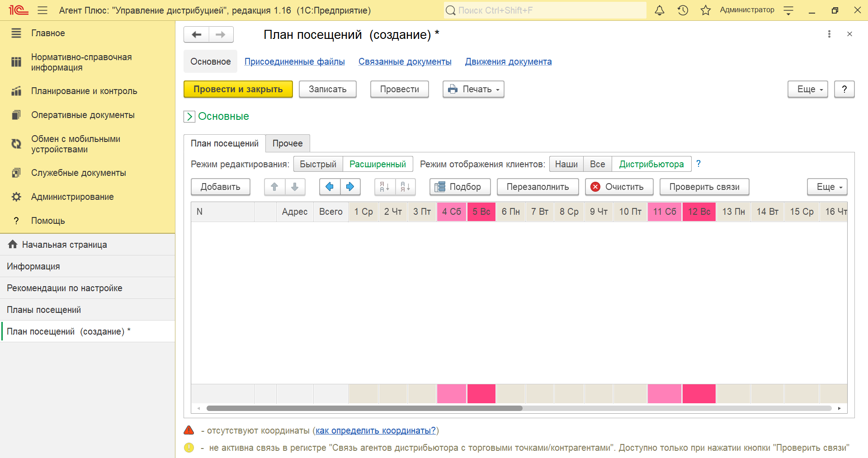Move row down with the down arrow

pos(295,187)
